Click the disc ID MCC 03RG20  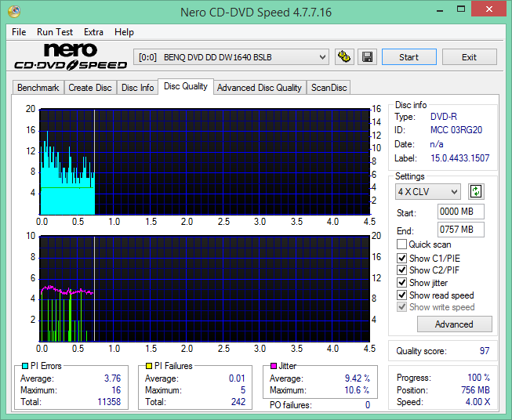point(456,130)
